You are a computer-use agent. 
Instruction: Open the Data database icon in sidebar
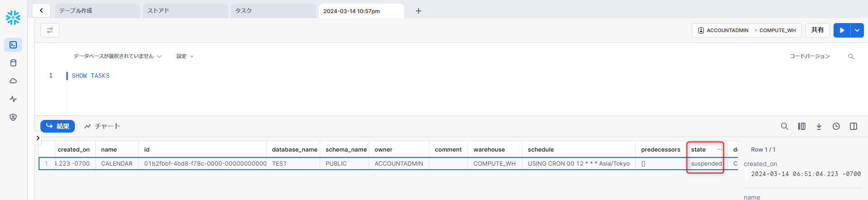[13, 63]
